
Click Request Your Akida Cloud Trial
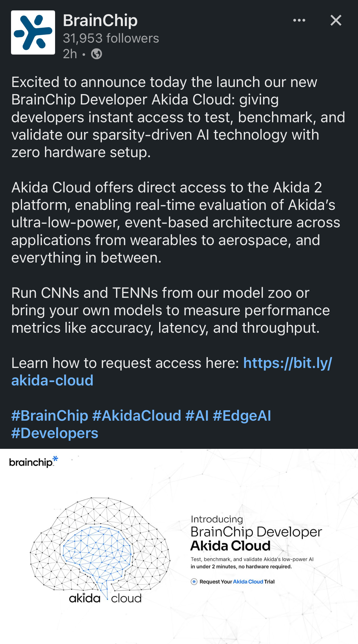pyautogui.click(x=237, y=581)
